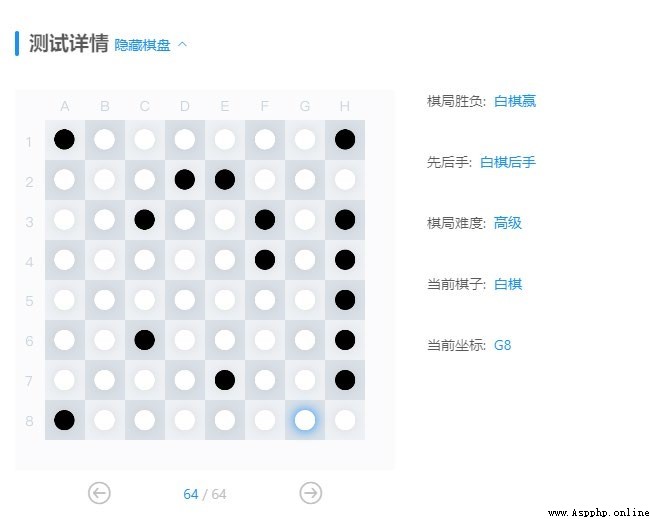Go to the next move arrow

(310, 493)
